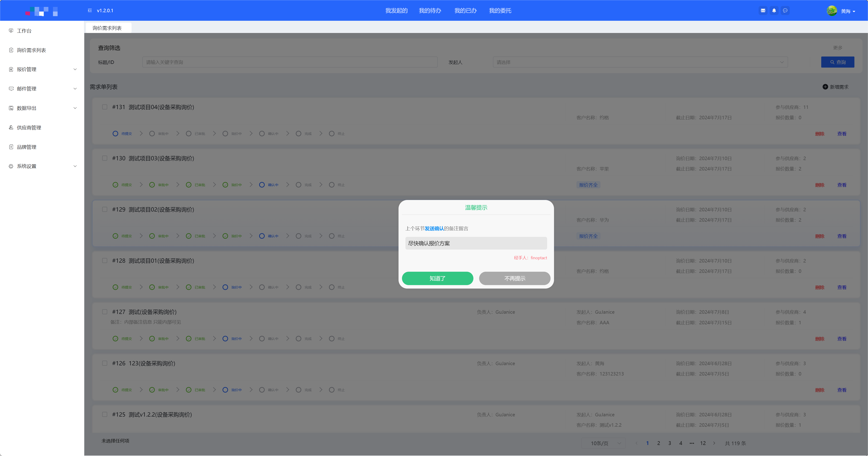Viewport: 868px width, 456px height.
Task: Open the notification bell icon
Action: [x=774, y=10]
